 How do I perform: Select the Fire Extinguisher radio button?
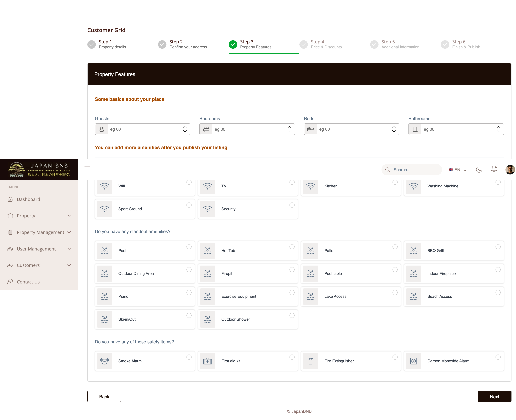pyautogui.click(x=395, y=357)
